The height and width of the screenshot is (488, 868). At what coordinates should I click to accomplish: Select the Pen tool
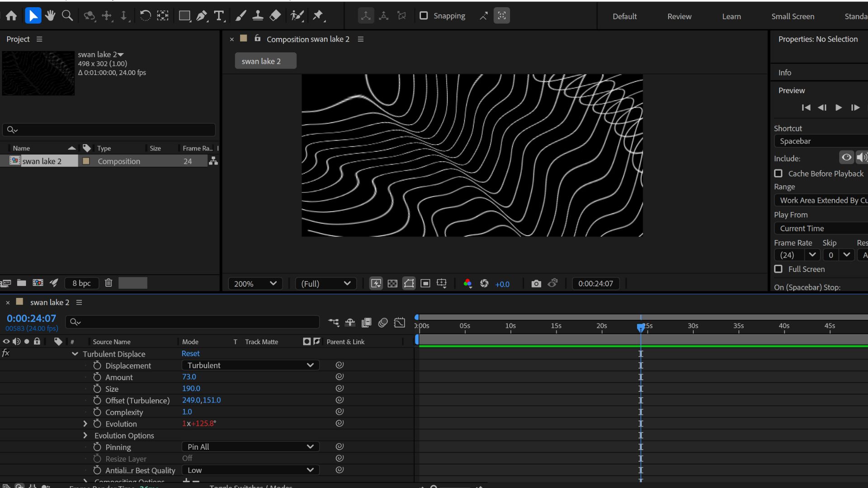[202, 16]
